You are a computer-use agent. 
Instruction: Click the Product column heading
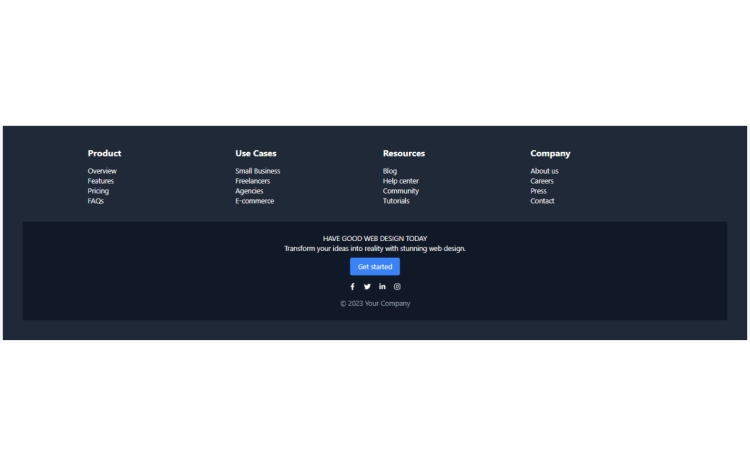[x=104, y=153]
